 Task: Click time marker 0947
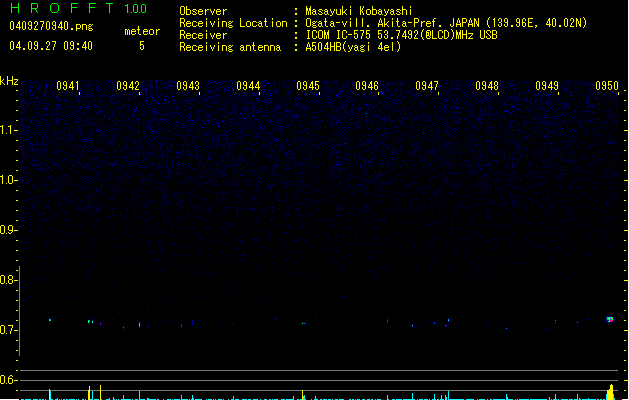tap(427, 86)
